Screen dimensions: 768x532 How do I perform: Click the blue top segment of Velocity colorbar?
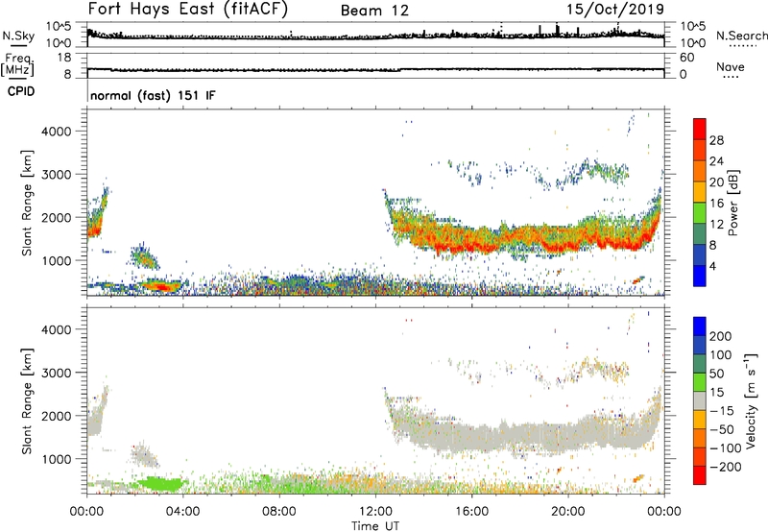click(x=700, y=326)
